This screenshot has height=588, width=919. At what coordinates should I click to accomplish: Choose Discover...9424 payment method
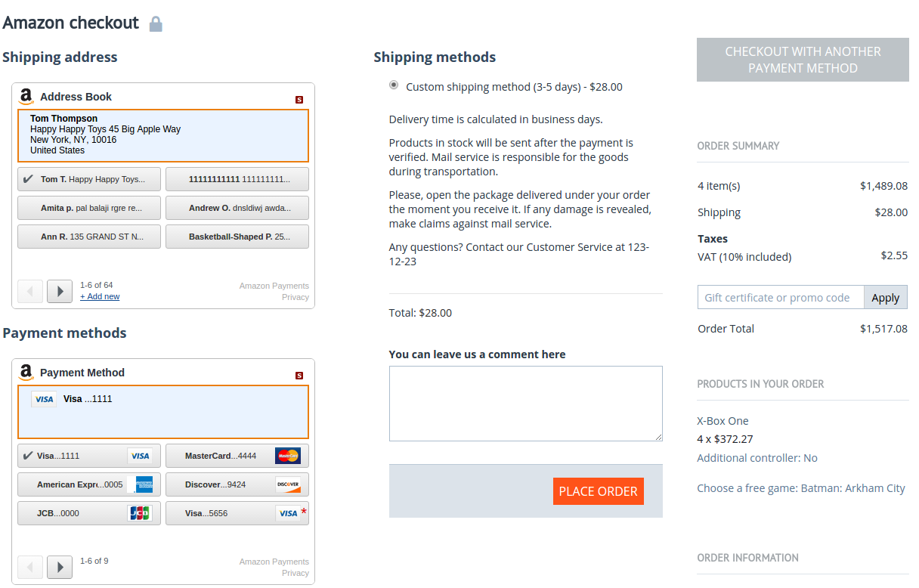point(237,484)
